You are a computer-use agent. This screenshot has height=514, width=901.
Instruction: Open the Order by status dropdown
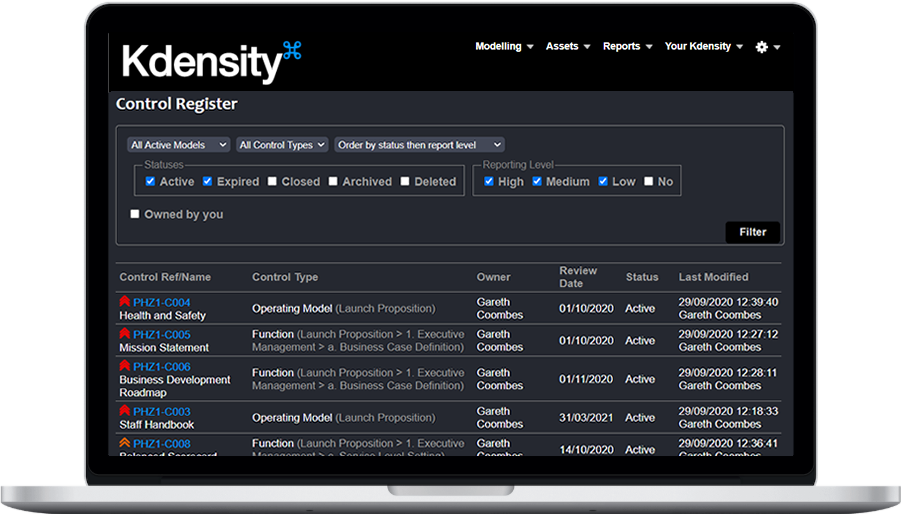click(x=419, y=145)
